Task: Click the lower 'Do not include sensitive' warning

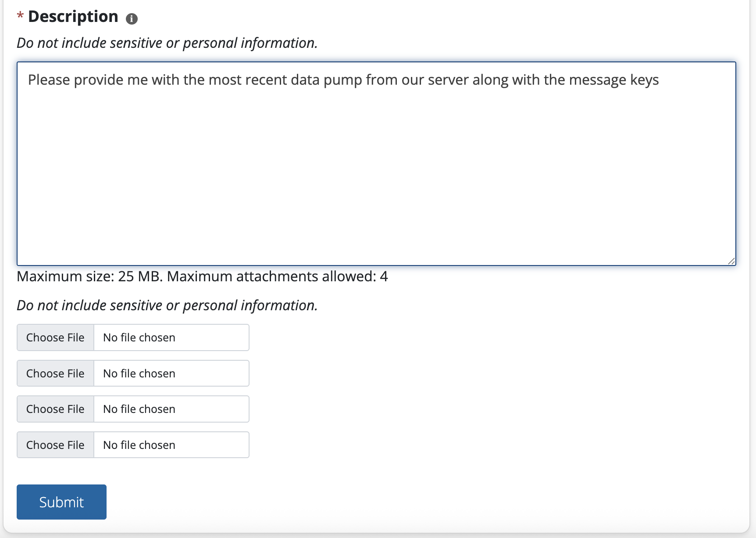Action: [x=167, y=305]
